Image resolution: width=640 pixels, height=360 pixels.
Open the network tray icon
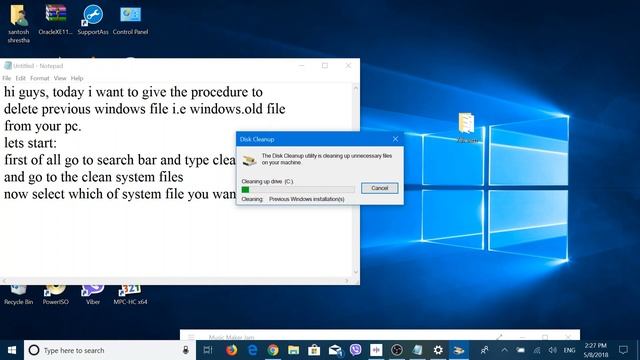537,350
